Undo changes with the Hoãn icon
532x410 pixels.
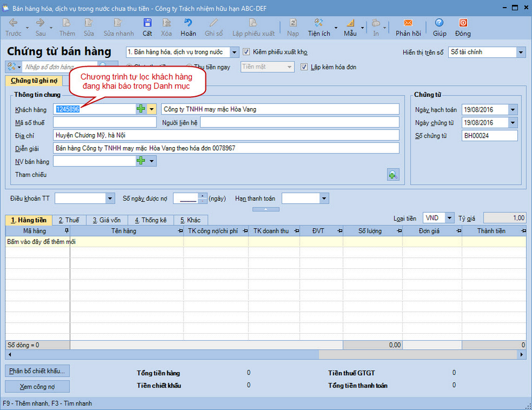click(188, 22)
